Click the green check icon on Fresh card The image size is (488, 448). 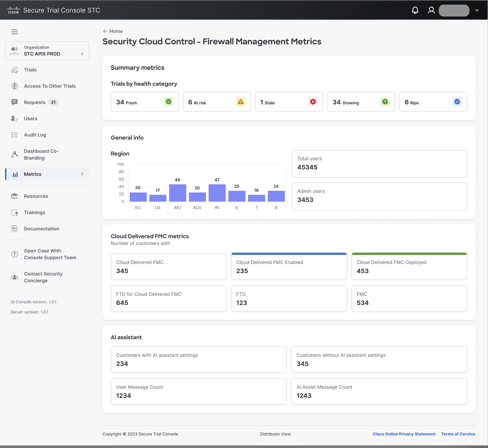coord(168,102)
